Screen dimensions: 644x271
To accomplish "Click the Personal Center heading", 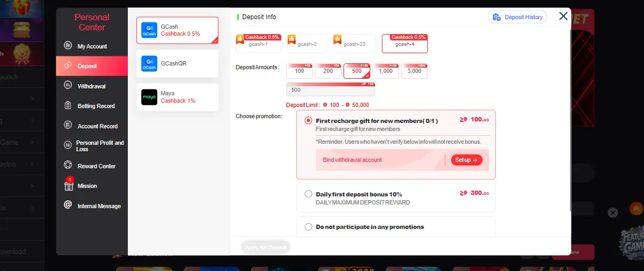I will coord(92,22).
